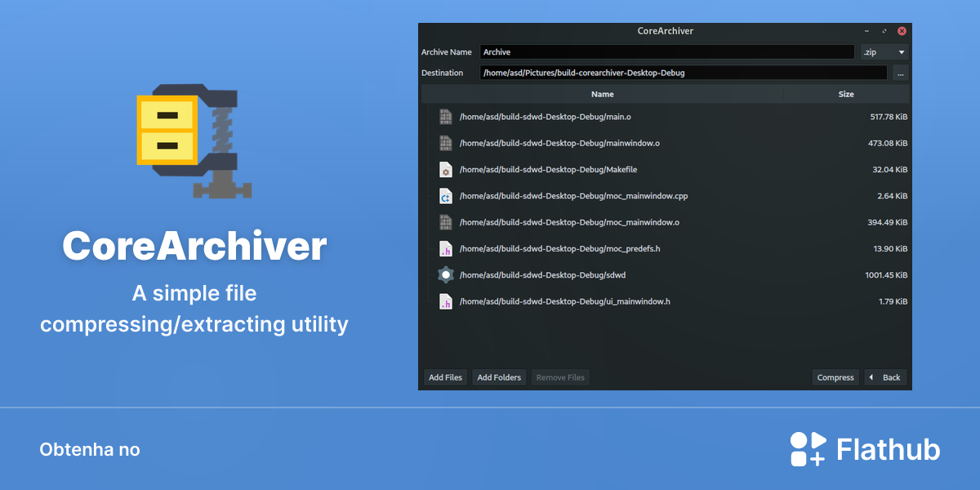
Task: Click the 517.78 KiB size value
Action: pyautogui.click(x=889, y=117)
